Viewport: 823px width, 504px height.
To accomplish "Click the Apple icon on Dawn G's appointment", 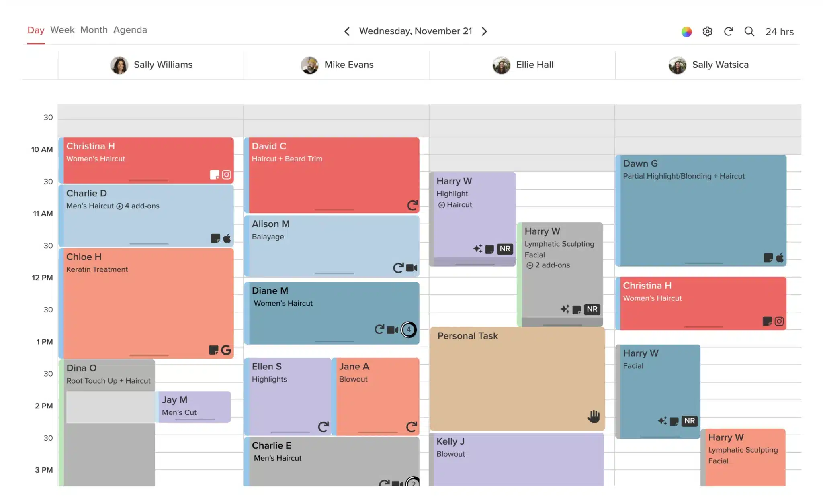I will (x=780, y=258).
